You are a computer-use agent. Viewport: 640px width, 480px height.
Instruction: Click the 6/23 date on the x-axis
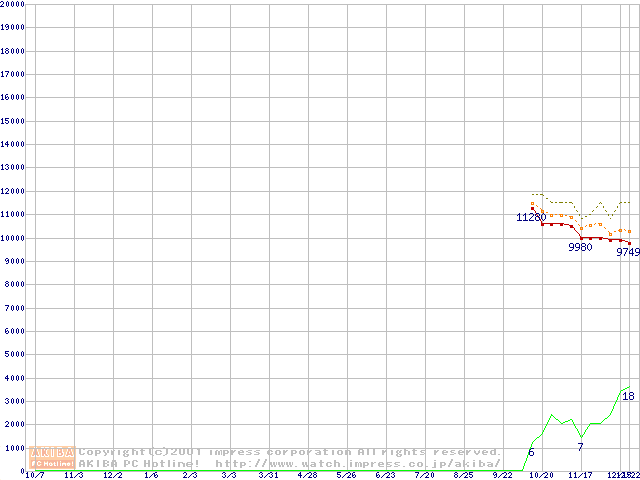385,475
